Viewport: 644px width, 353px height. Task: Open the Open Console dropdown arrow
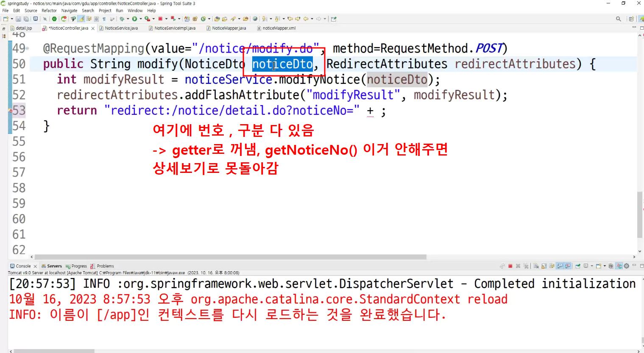point(605,266)
